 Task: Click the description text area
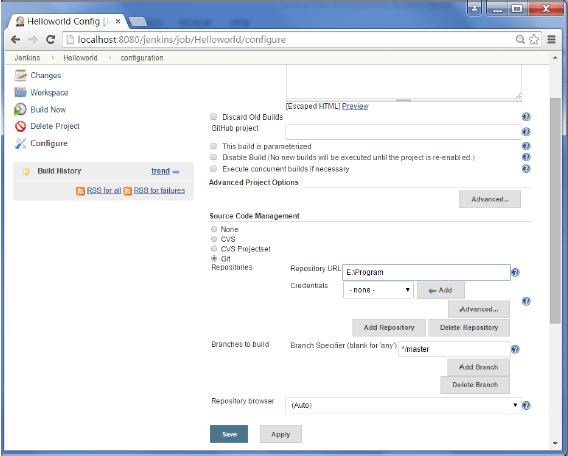(x=404, y=83)
